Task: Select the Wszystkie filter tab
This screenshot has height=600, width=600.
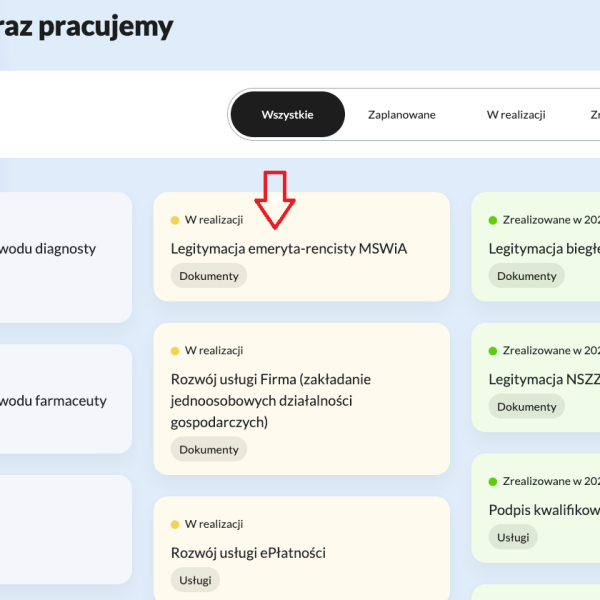Action: pos(287,114)
